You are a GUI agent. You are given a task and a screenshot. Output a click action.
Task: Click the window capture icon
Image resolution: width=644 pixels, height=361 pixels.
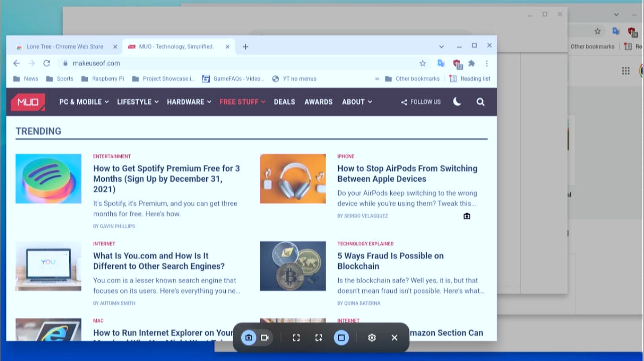[341, 338]
